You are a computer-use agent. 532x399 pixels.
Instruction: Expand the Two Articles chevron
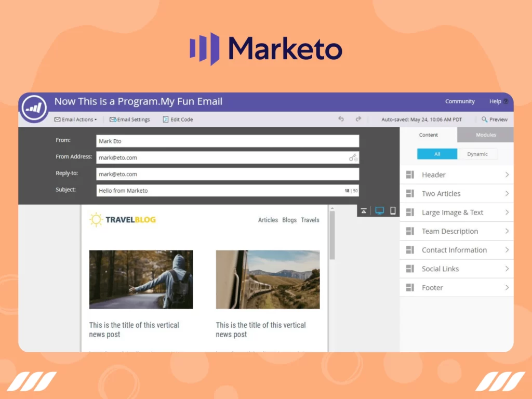pyautogui.click(x=507, y=193)
